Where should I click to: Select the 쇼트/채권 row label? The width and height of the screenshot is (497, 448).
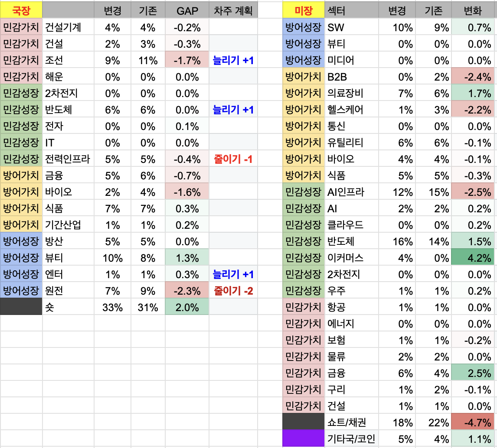pos(351,422)
